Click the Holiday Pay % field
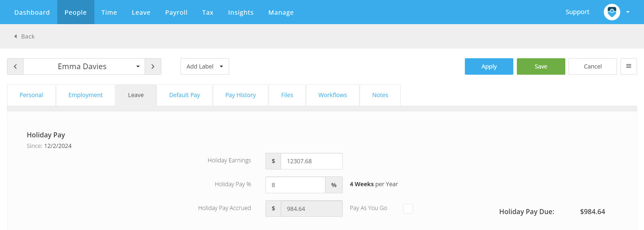644x230 pixels. pos(295,185)
